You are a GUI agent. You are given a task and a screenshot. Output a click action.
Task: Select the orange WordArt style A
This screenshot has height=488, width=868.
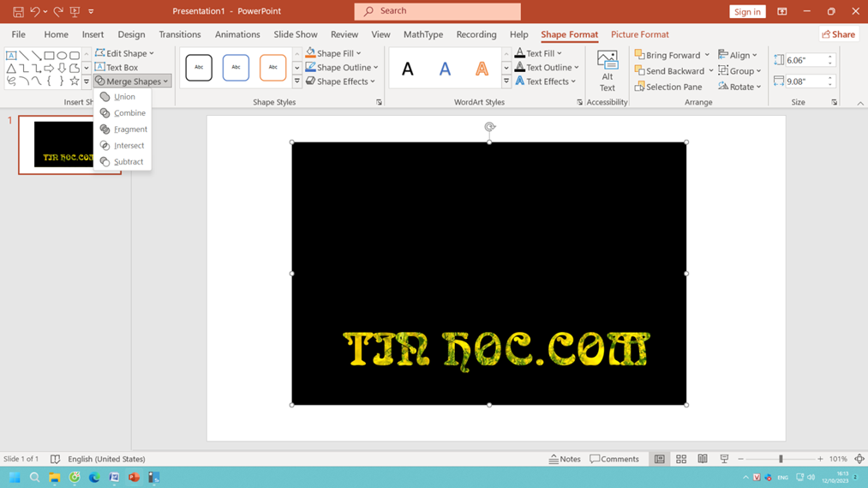click(x=482, y=69)
